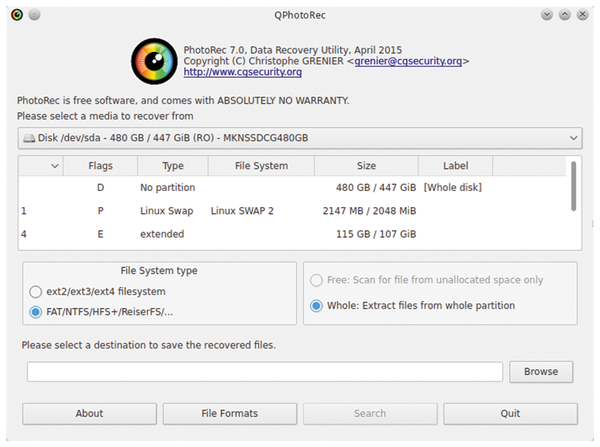Open the http://www.cgsecurity.org link
Screen dimensions: 600x447
[243, 72]
